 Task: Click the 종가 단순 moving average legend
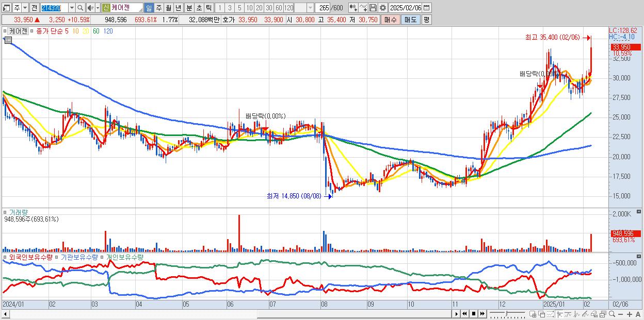coord(49,31)
